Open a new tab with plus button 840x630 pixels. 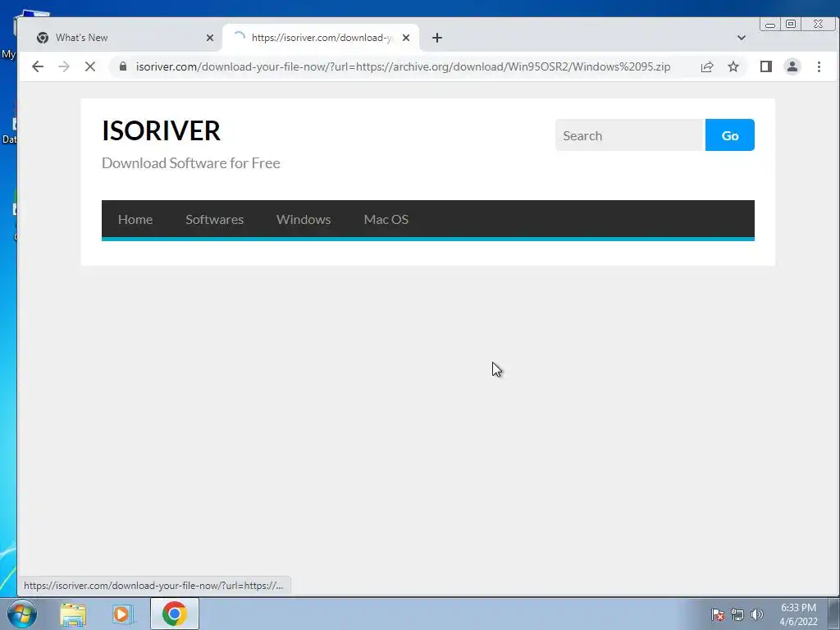pyautogui.click(x=437, y=38)
